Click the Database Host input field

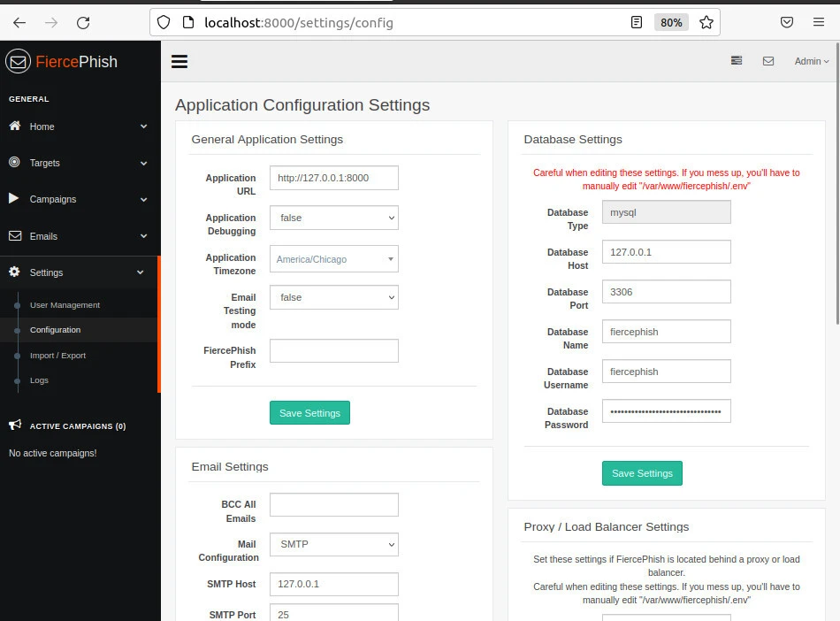666,252
